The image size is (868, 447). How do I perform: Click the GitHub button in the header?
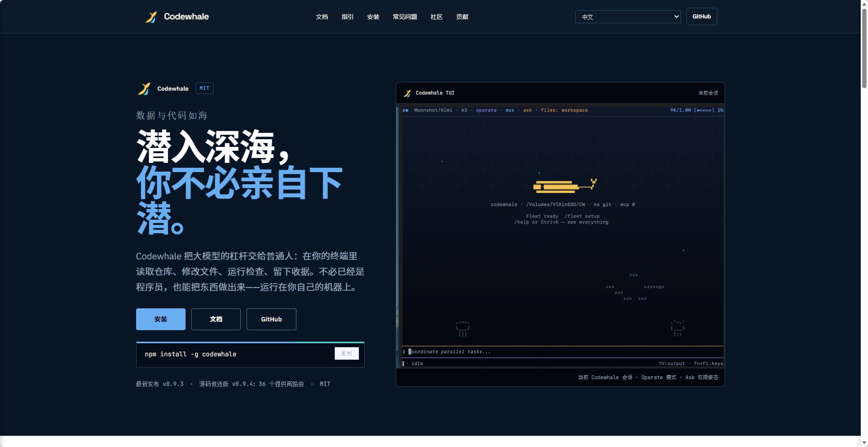point(701,16)
